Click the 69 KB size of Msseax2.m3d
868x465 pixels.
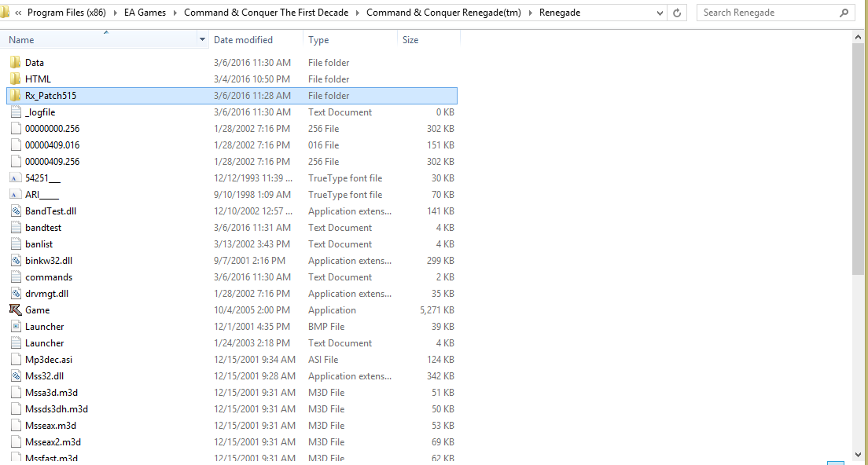443,442
